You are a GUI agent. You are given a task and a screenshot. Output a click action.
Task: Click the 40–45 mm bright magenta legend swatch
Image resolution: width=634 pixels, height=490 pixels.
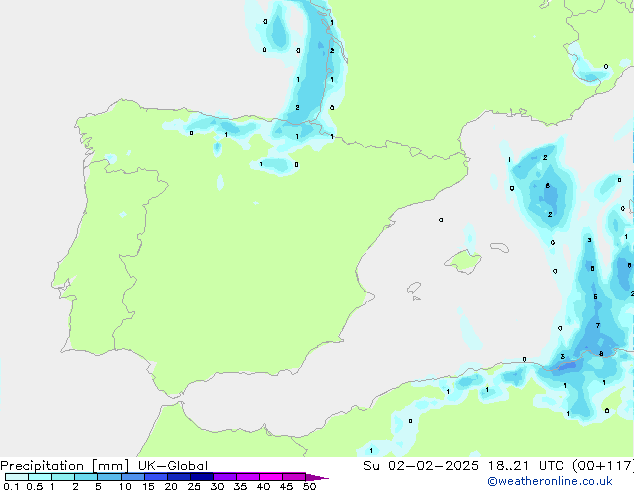[x=271, y=477]
